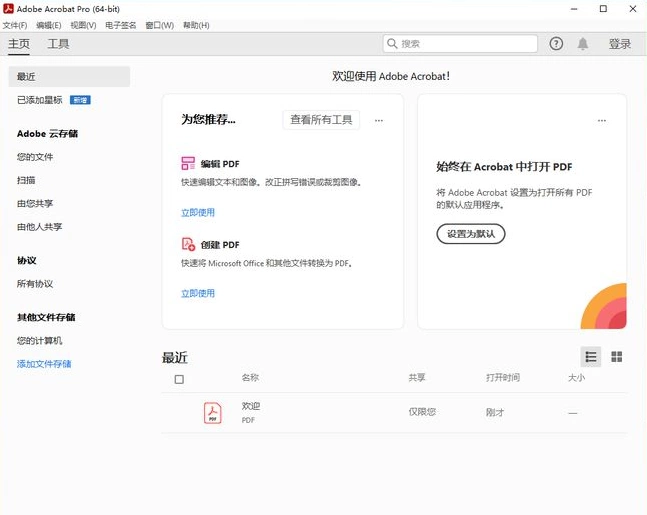Click 立即使用 link under 创建 PDF
Screen dimensions: 647x515
(x=198, y=293)
